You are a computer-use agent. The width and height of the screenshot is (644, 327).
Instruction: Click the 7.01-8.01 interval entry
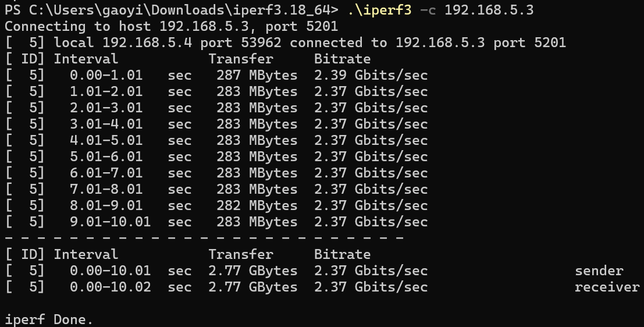(x=106, y=189)
